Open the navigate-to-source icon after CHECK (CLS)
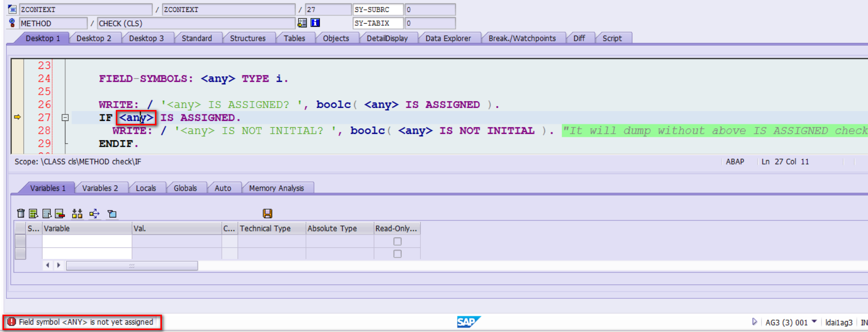This screenshot has height=332, width=868. (302, 23)
